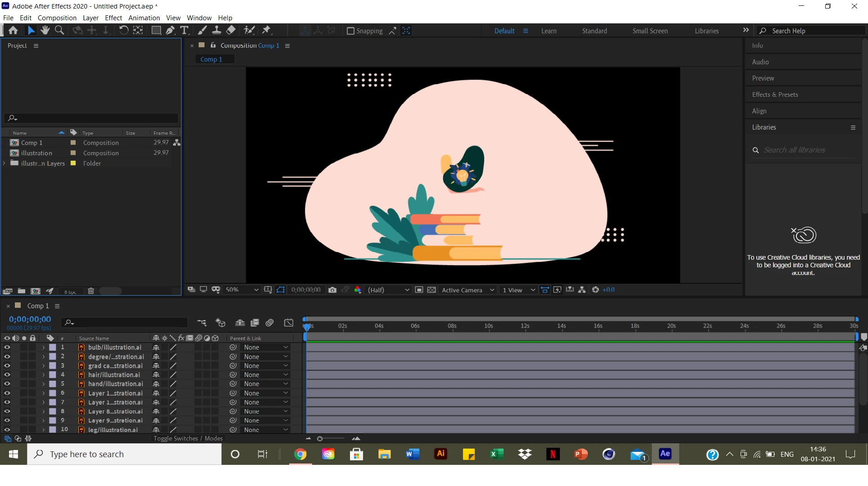Enable the Snapping checkbox
Viewport: 868px width, 486px height.
tap(350, 31)
